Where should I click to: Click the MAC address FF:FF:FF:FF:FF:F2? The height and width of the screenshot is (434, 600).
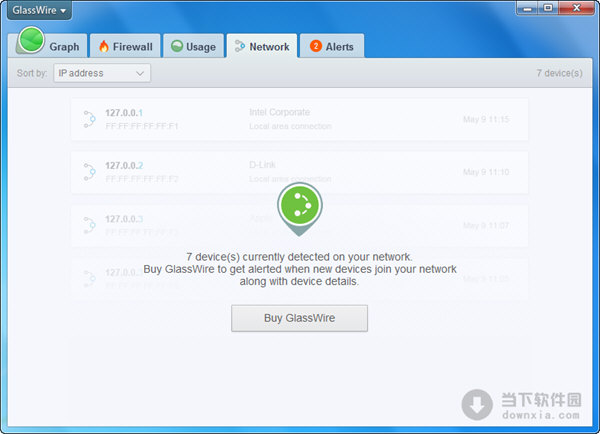tap(142, 179)
